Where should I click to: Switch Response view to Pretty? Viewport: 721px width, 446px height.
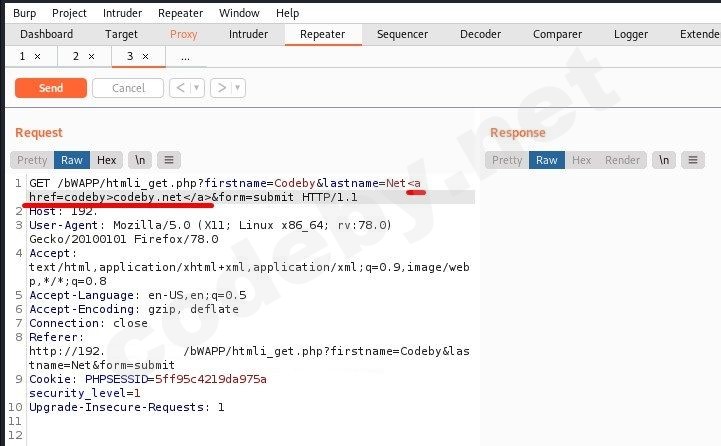[507, 160]
